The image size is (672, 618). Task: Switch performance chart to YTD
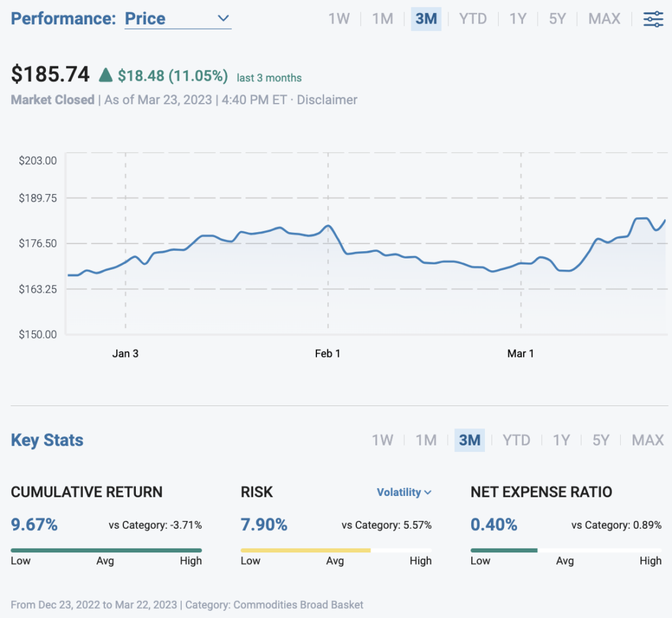[x=472, y=19]
